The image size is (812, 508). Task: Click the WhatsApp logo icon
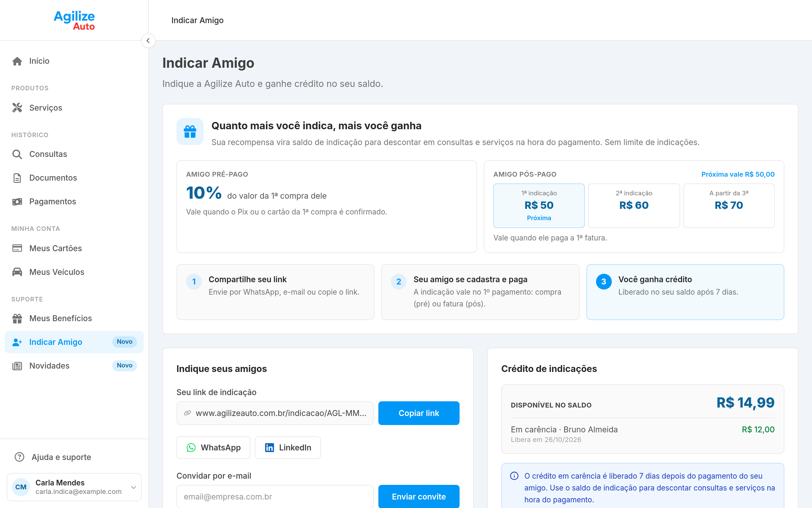pos(191,448)
